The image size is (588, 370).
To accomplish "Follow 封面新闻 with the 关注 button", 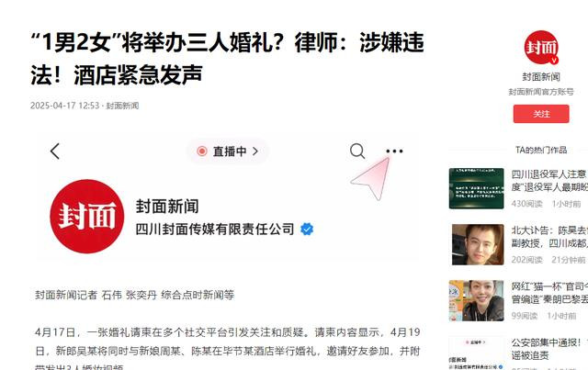I will pyautogui.click(x=541, y=114).
